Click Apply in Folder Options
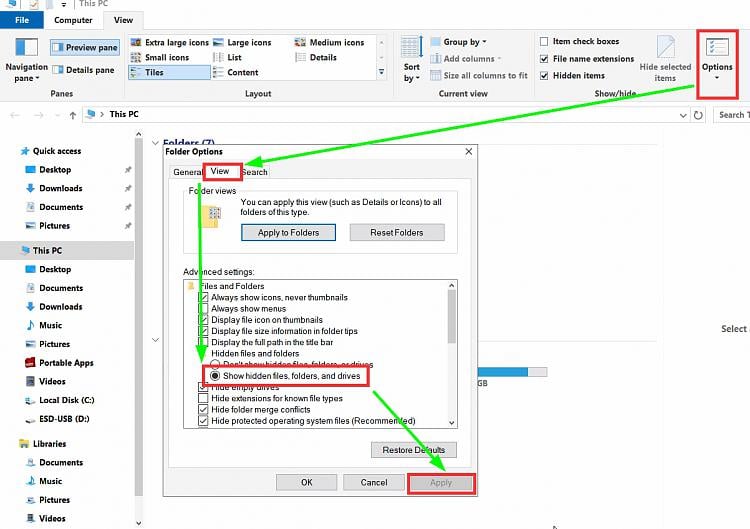This screenshot has height=529, width=750. 441,483
